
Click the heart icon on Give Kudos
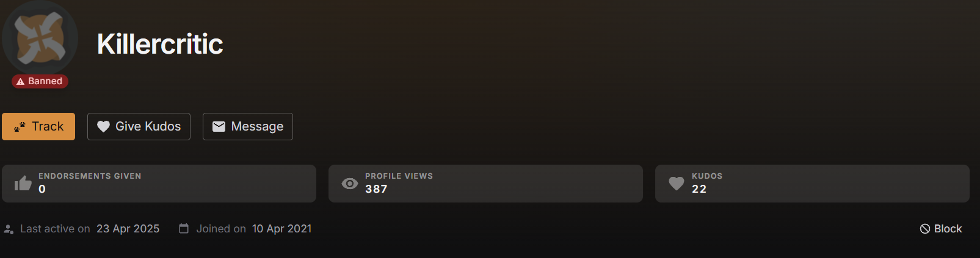tap(104, 126)
